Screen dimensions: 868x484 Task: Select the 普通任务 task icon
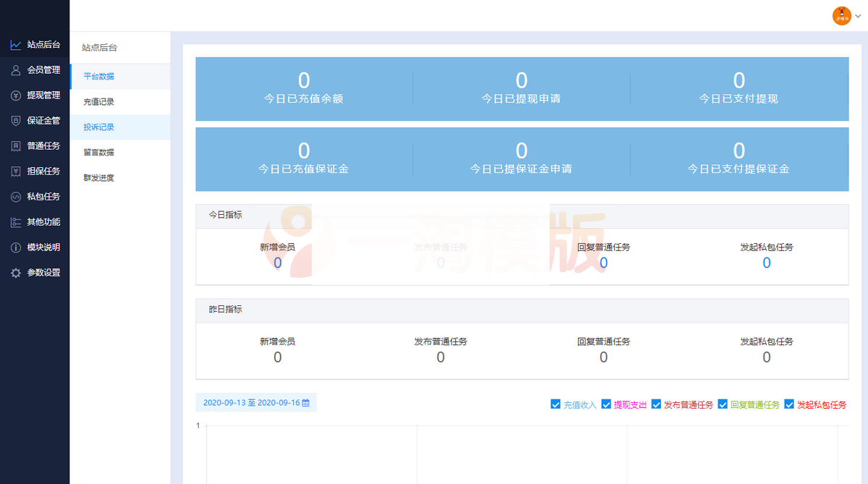(15, 145)
